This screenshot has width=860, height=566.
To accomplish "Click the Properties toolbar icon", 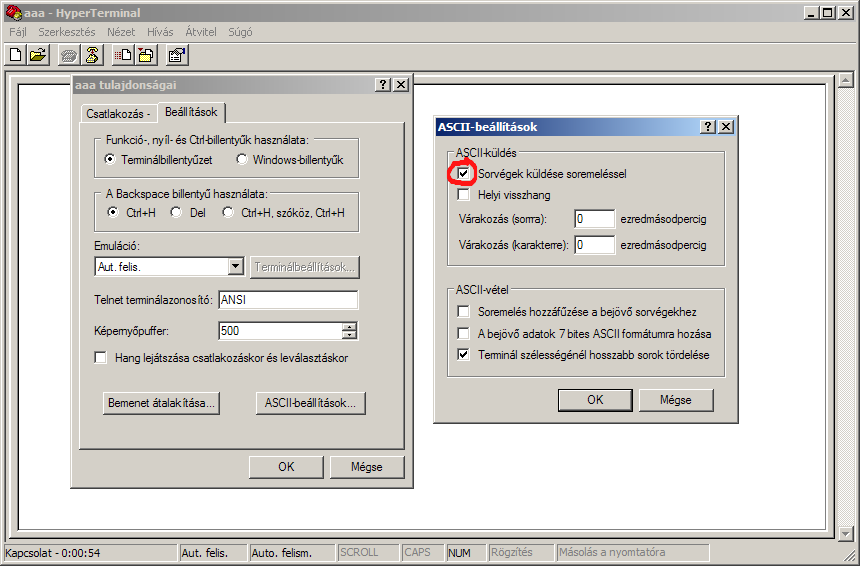I will [x=177, y=55].
